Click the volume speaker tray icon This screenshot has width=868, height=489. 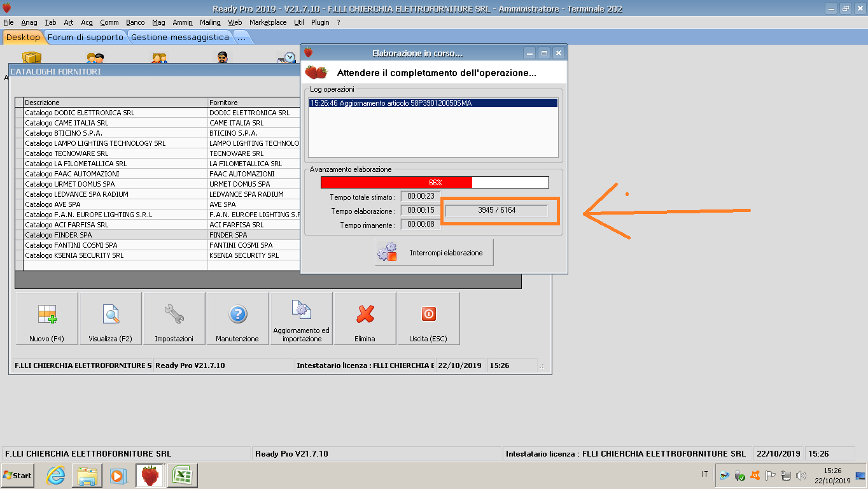tap(801, 475)
